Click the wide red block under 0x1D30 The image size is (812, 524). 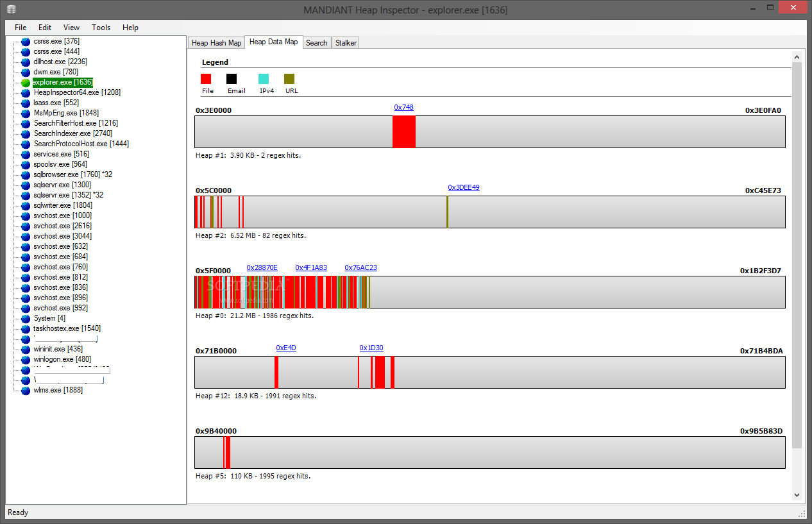pyautogui.click(x=380, y=373)
